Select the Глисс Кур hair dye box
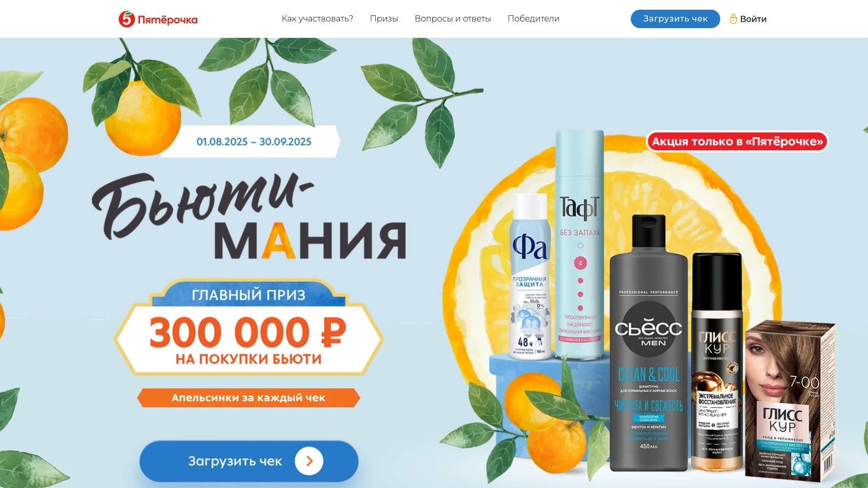The width and height of the screenshot is (868, 488). tap(788, 402)
